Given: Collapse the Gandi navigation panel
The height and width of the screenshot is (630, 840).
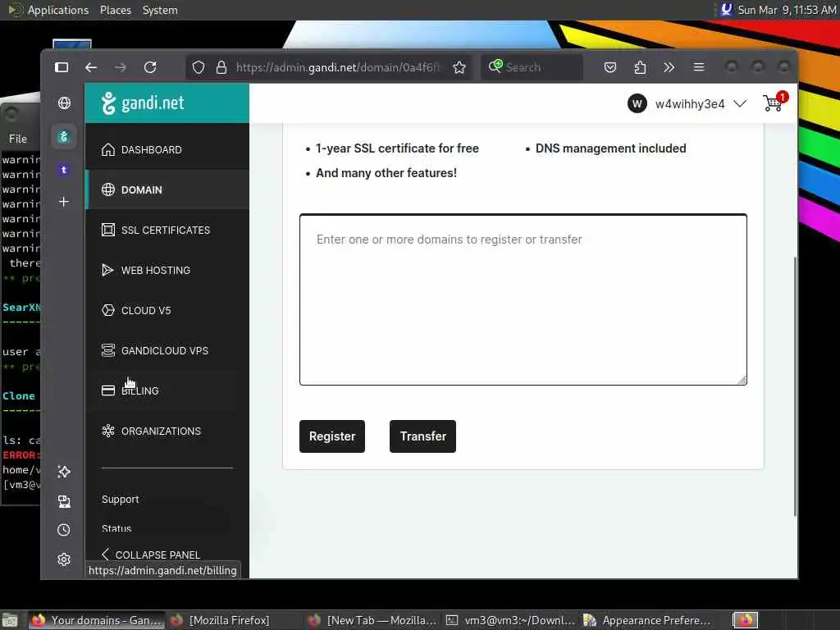Looking at the screenshot, I should coord(151,555).
